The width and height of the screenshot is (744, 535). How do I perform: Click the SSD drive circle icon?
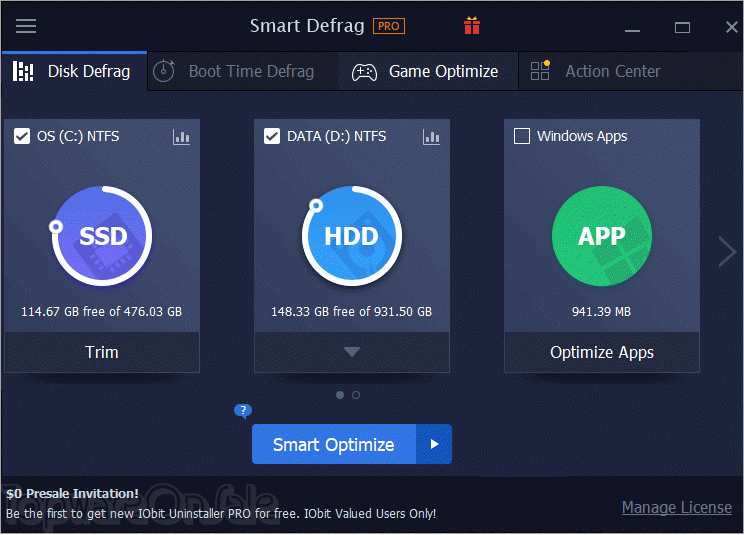coord(102,236)
